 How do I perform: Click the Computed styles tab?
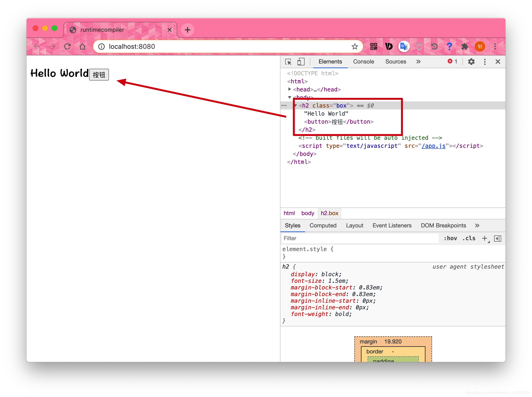coord(323,225)
